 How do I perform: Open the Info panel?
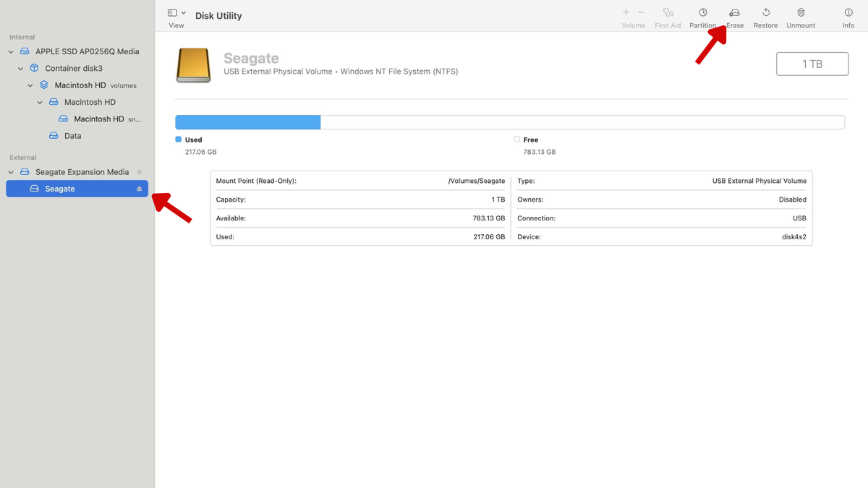click(x=848, y=13)
